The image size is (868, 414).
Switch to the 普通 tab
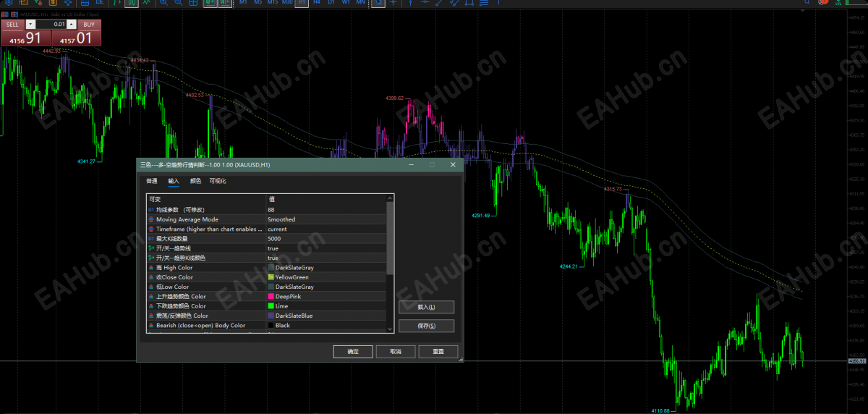click(151, 181)
